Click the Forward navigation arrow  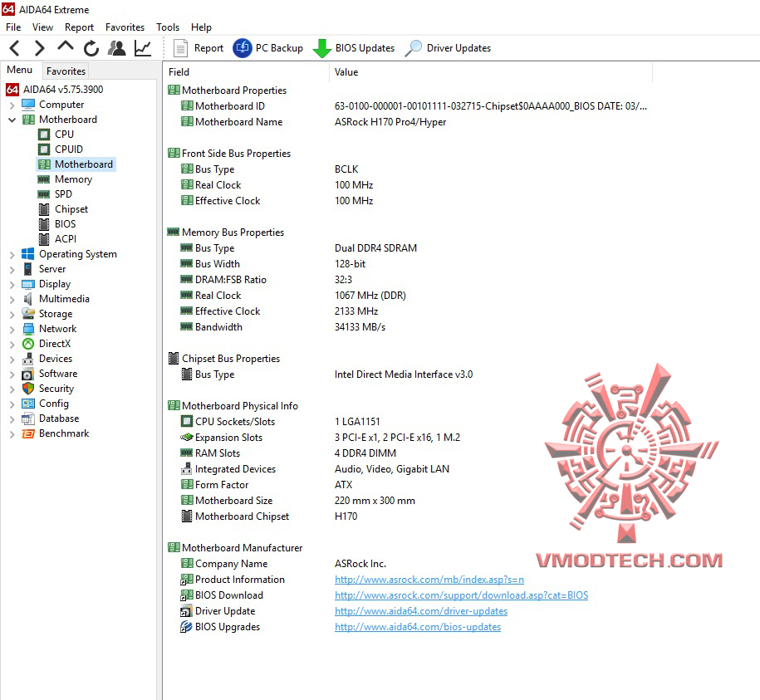click(40, 48)
